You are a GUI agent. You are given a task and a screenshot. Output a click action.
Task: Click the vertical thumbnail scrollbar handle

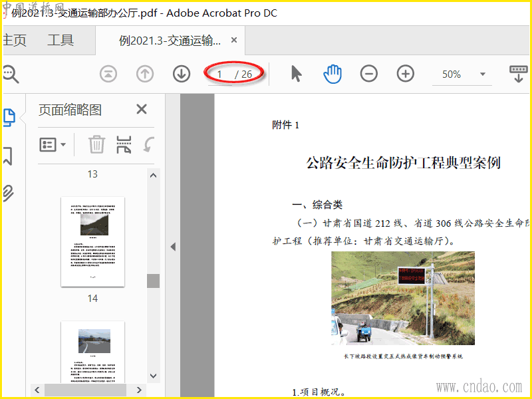154,281
